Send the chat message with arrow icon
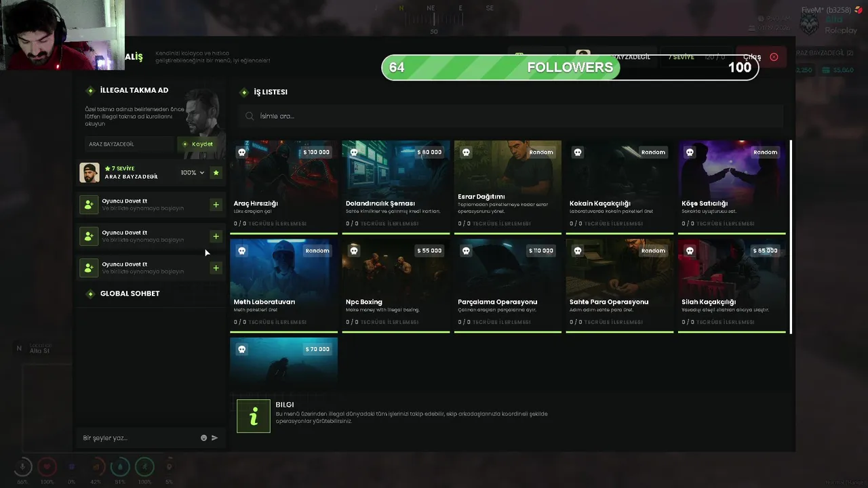The width and height of the screenshot is (868, 488). (215, 438)
